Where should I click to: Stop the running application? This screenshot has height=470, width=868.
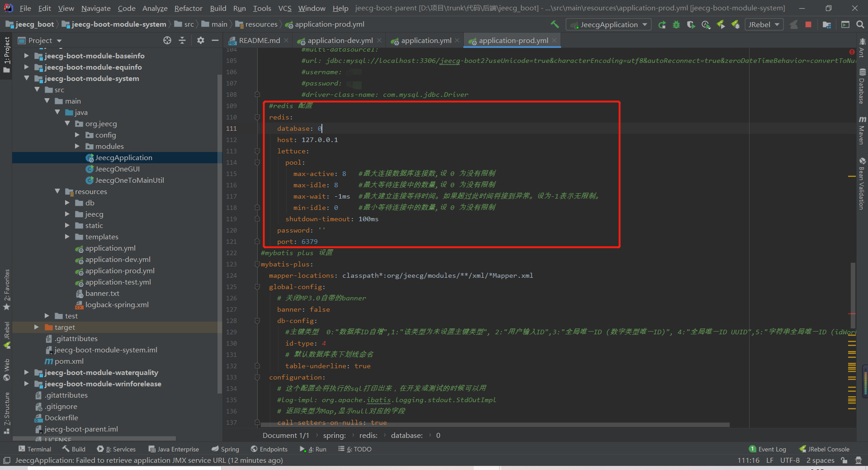(808, 25)
